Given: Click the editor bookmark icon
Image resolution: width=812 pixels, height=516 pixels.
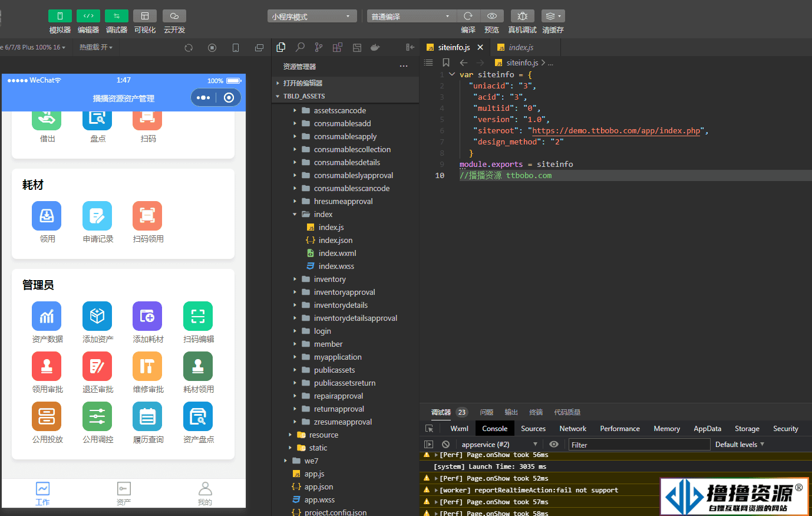Looking at the screenshot, I should [446, 63].
